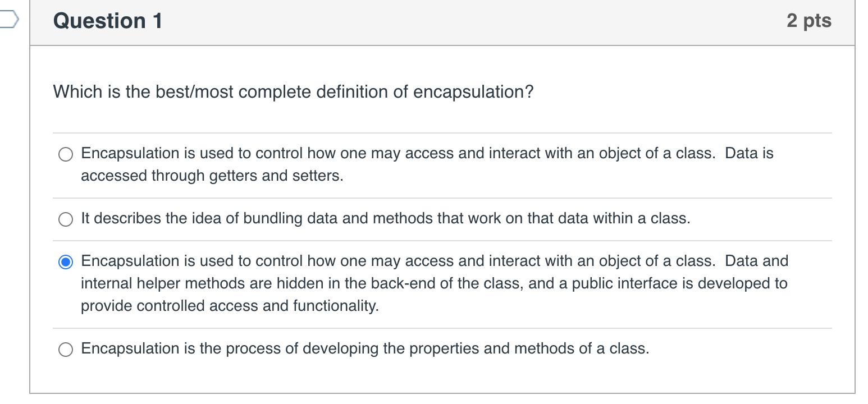
Task: Pick the developing properties and methods radio button
Action: click(x=66, y=350)
